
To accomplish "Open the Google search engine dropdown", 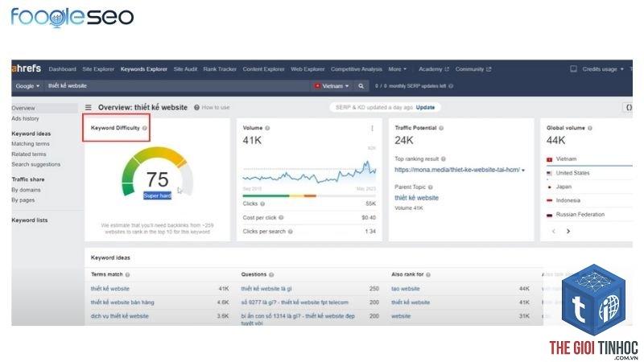I will pyautogui.click(x=27, y=86).
